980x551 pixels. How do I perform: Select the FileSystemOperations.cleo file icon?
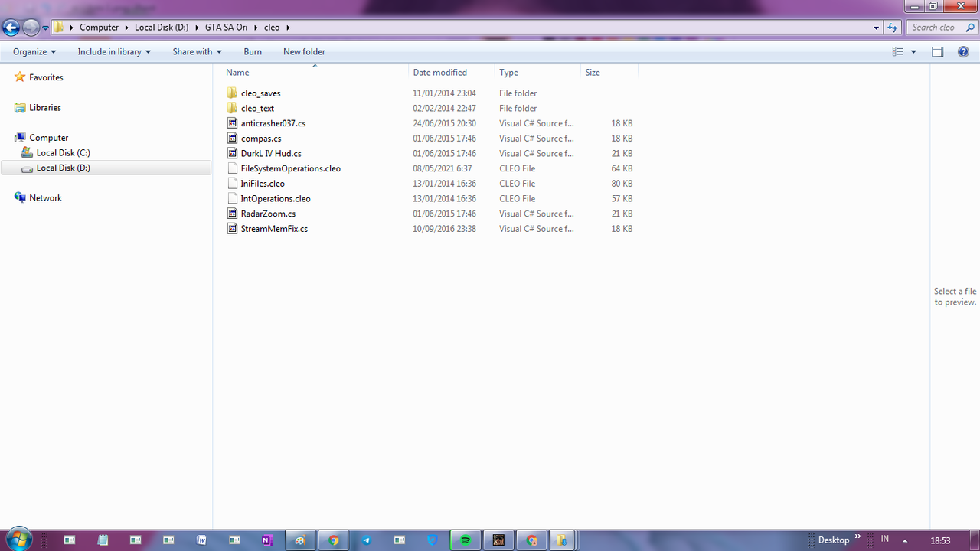(x=233, y=168)
